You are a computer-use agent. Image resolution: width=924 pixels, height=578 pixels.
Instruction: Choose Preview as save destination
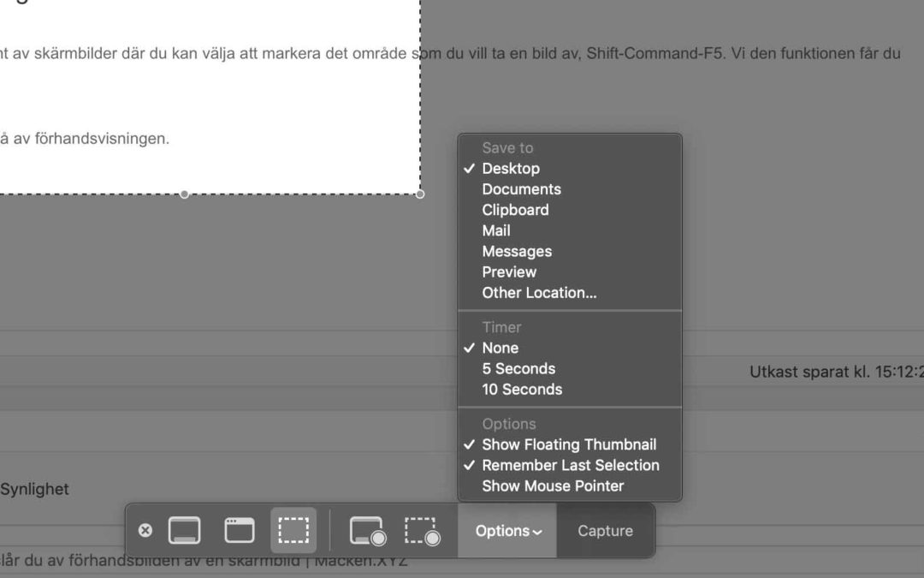click(x=509, y=271)
